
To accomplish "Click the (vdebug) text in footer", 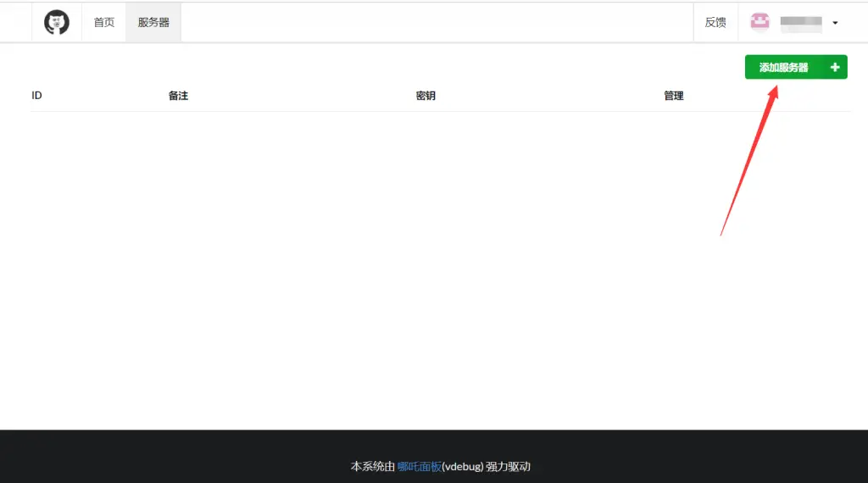I will pos(462,466).
